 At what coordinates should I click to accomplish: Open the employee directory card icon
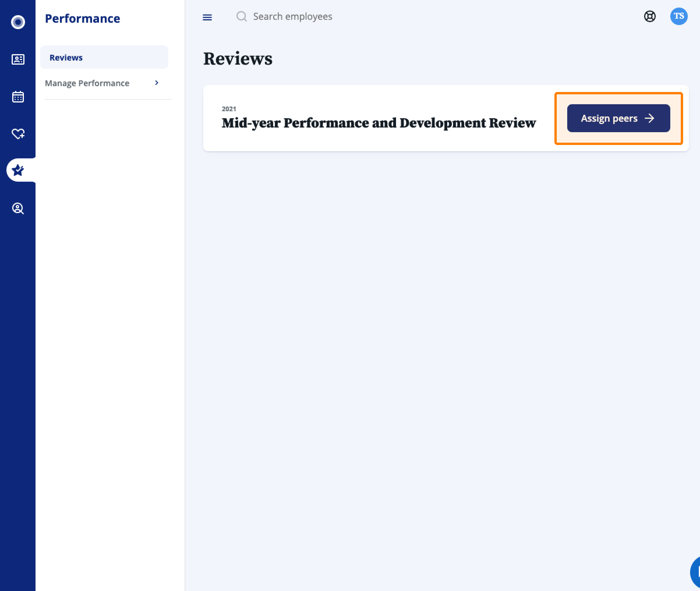coord(18,59)
